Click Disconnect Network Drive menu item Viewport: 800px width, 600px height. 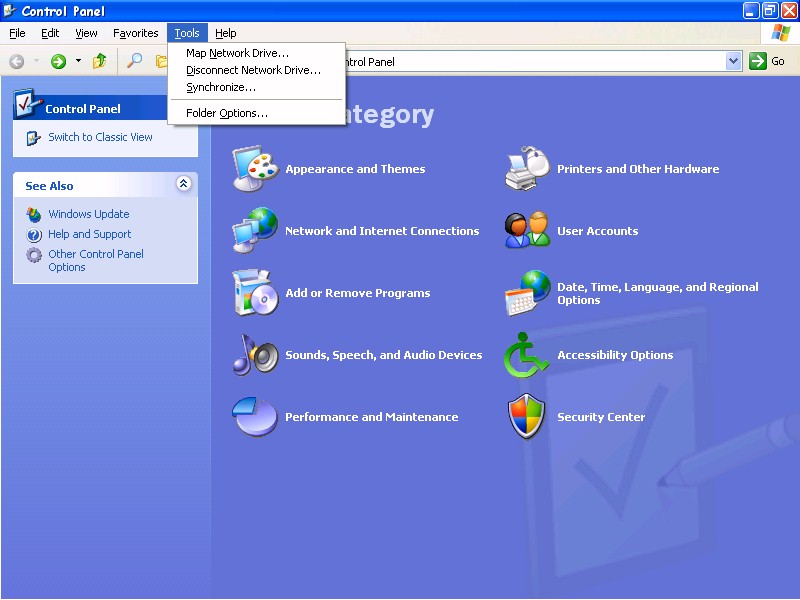[x=253, y=70]
